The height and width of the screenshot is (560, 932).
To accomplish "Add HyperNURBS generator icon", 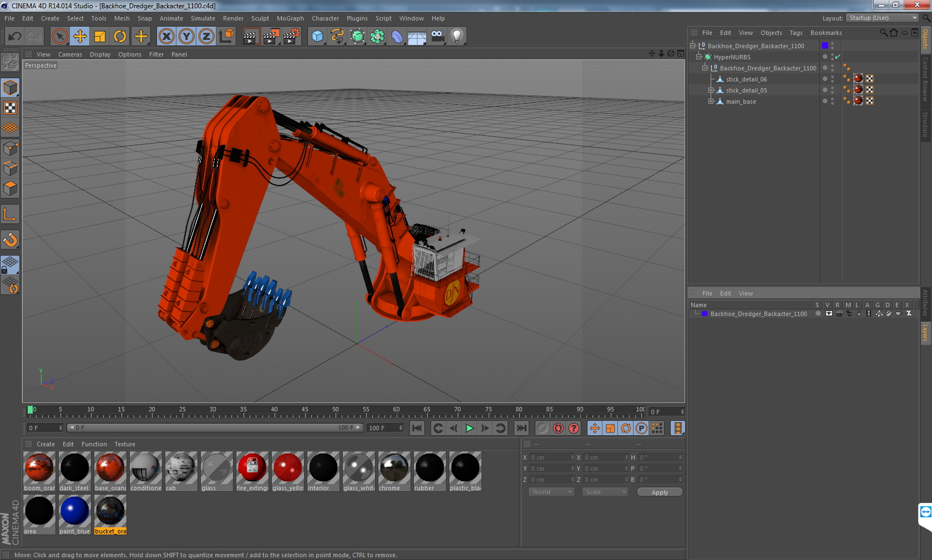I will (x=357, y=37).
